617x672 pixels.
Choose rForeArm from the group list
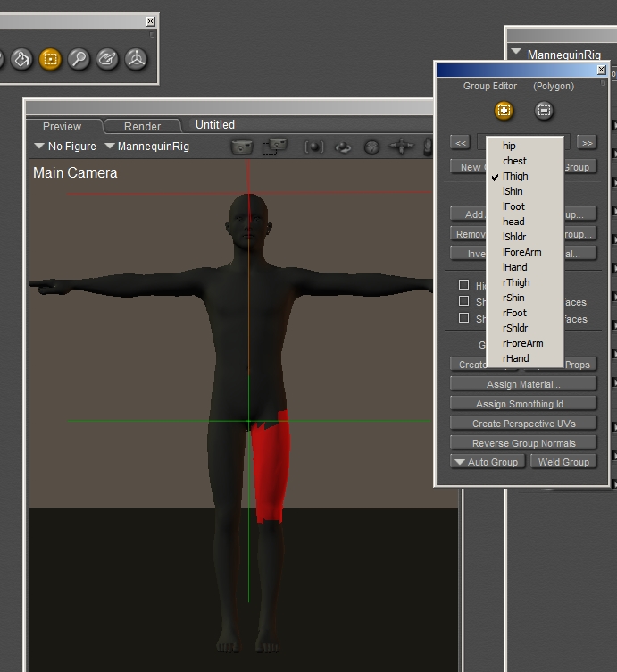pyautogui.click(x=522, y=343)
